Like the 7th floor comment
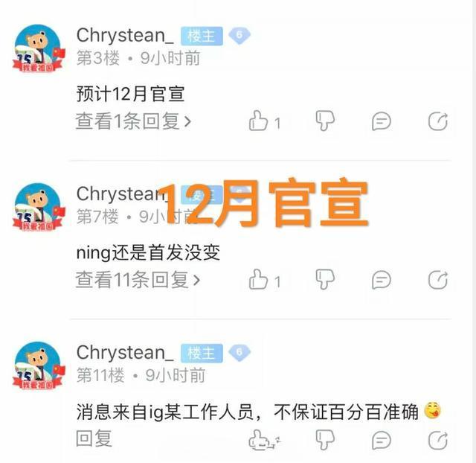The height and width of the screenshot is (463, 476). (x=258, y=279)
